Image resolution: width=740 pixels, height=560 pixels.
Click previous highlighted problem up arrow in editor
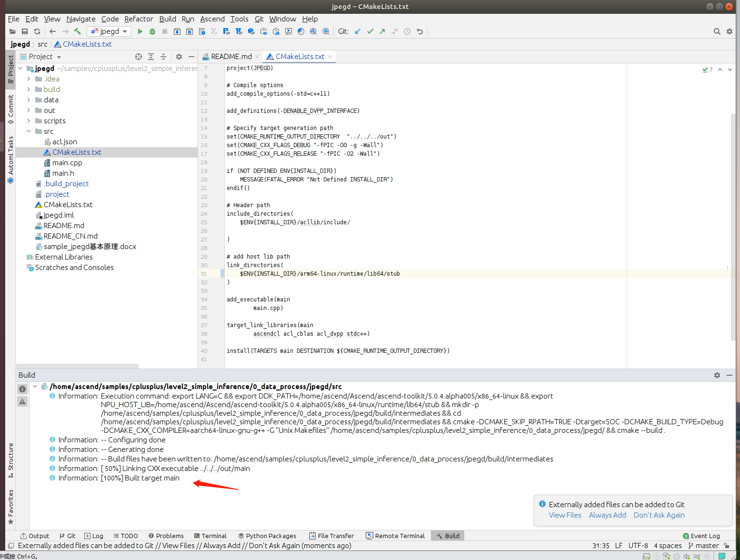720,70
